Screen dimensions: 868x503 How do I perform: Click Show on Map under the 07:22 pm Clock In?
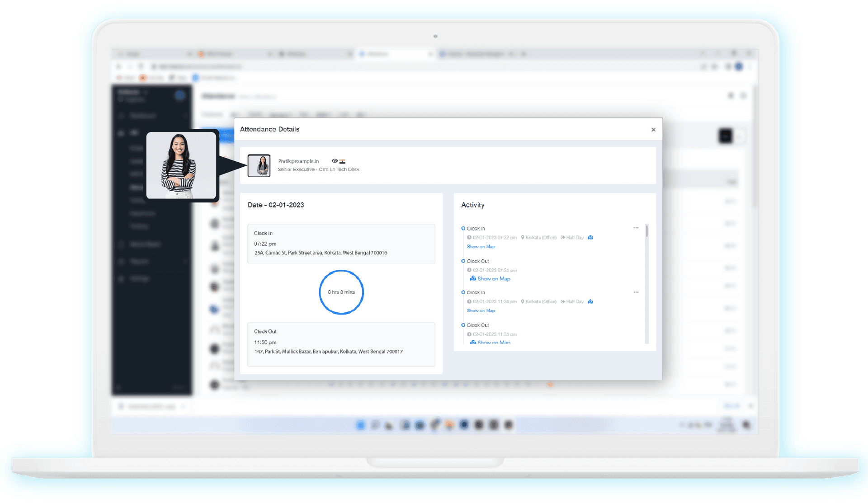point(481,247)
